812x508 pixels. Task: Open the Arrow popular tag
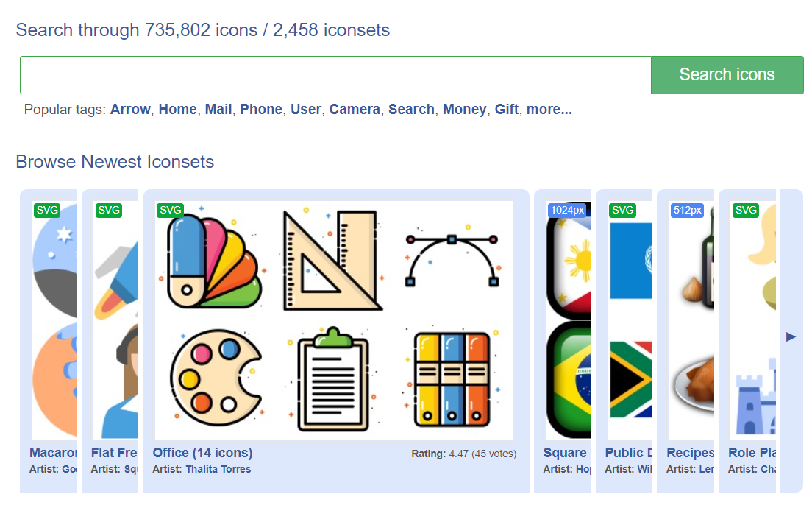130,110
